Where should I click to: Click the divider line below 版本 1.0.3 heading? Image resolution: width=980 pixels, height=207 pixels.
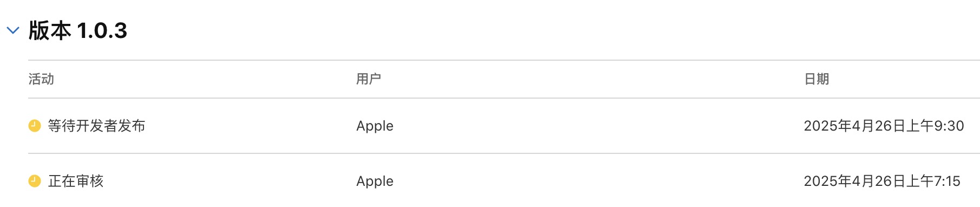(504, 60)
